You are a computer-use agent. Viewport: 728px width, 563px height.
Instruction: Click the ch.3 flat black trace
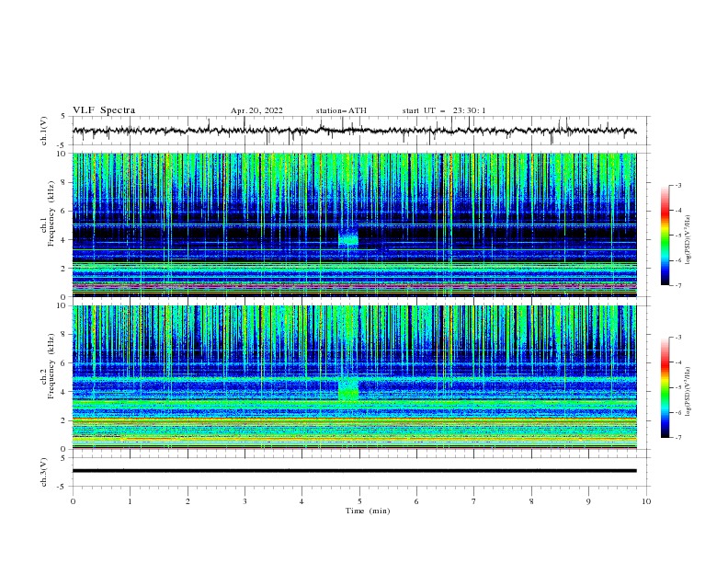click(354, 471)
